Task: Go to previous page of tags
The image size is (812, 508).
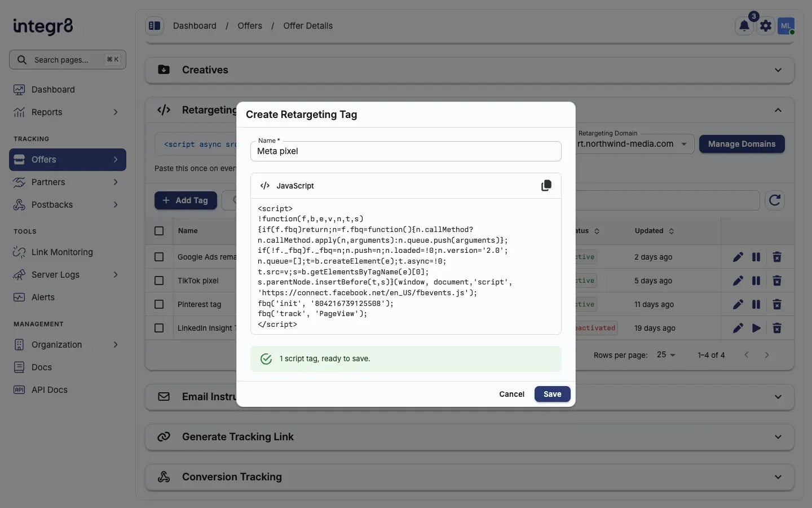Action: coord(746,355)
